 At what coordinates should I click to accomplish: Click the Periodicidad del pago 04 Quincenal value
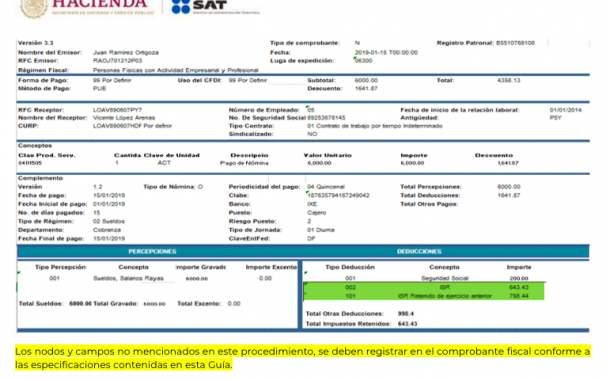(x=326, y=187)
